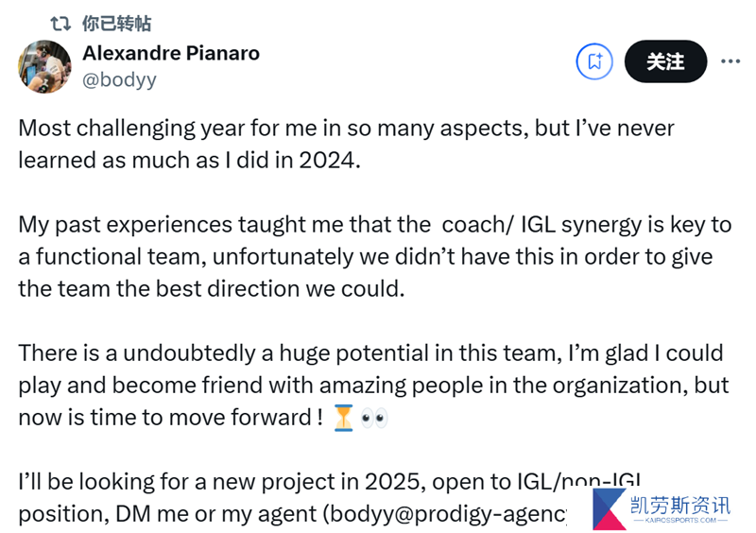Image resolution: width=756 pixels, height=533 pixels.
Task: Click the KAIROSSPORTS.COM small caption
Action: coord(680,520)
